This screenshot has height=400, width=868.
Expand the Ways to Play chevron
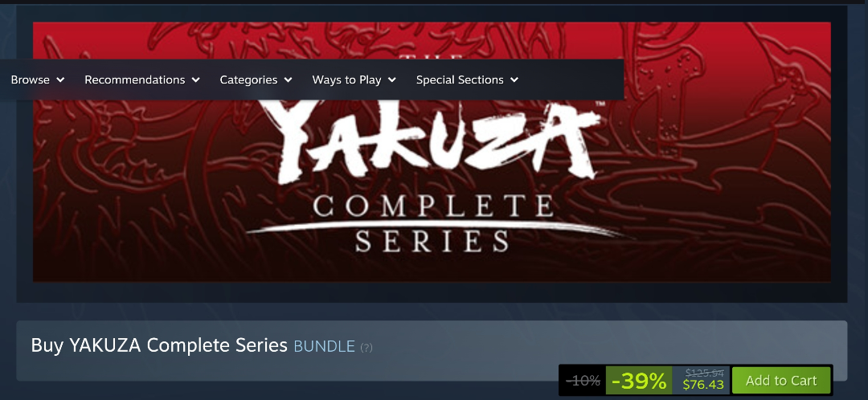(x=392, y=80)
